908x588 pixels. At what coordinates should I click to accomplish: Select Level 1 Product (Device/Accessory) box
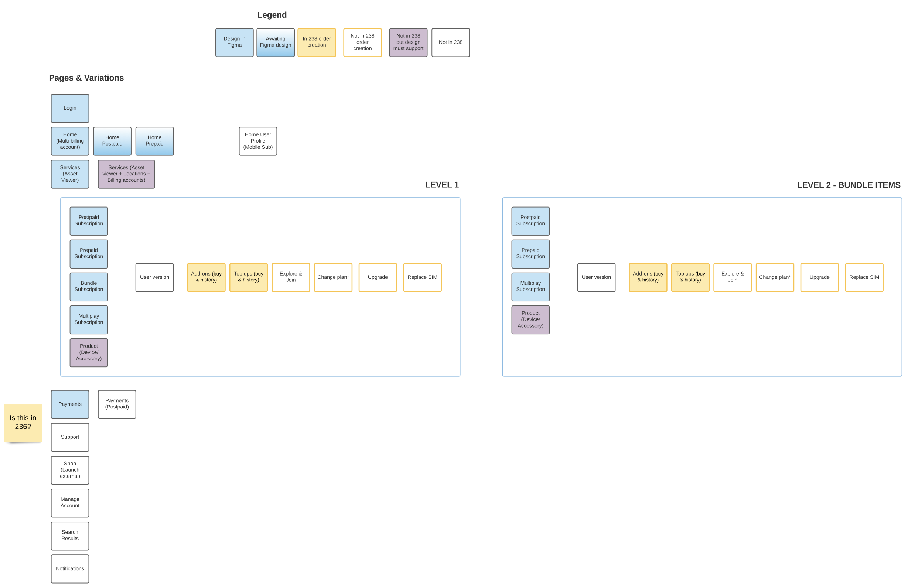pos(89,353)
